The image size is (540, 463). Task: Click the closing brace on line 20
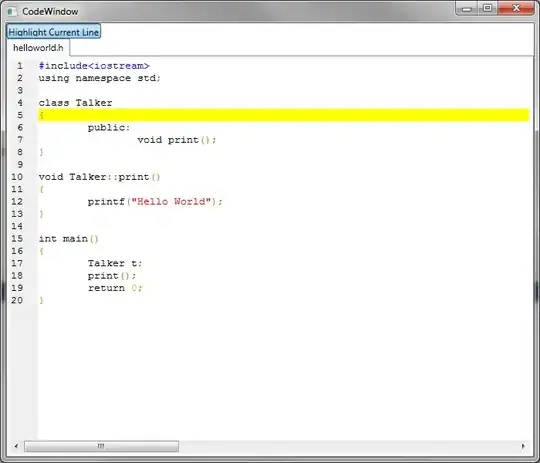tap(41, 300)
